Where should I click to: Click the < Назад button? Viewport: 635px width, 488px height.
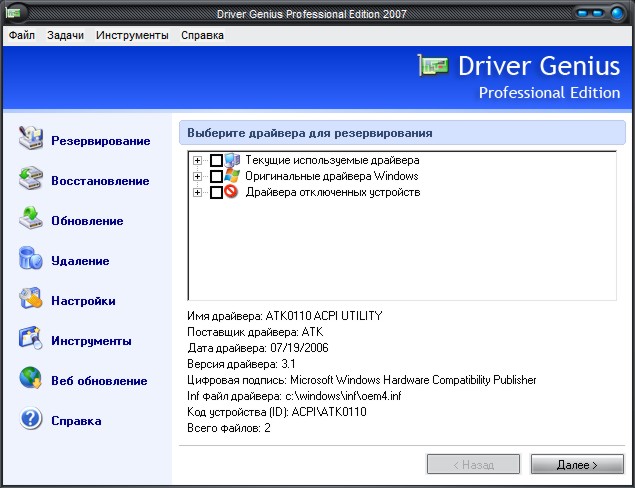coord(473,464)
